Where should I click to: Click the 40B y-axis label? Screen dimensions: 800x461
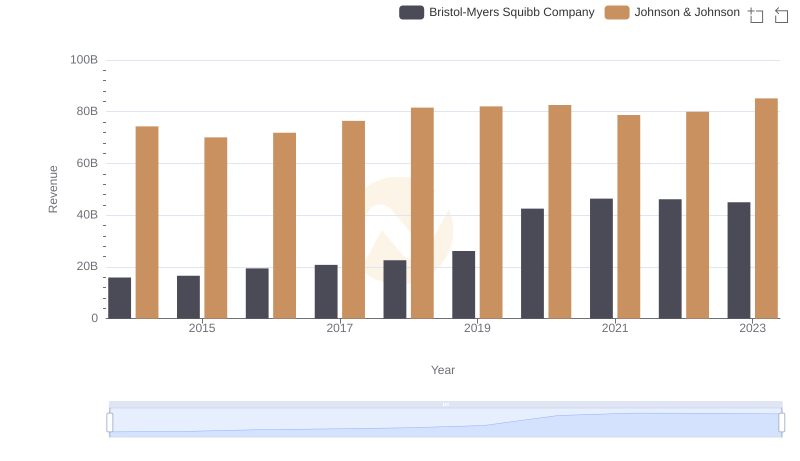pyautogui.click(x=87, y=215)
